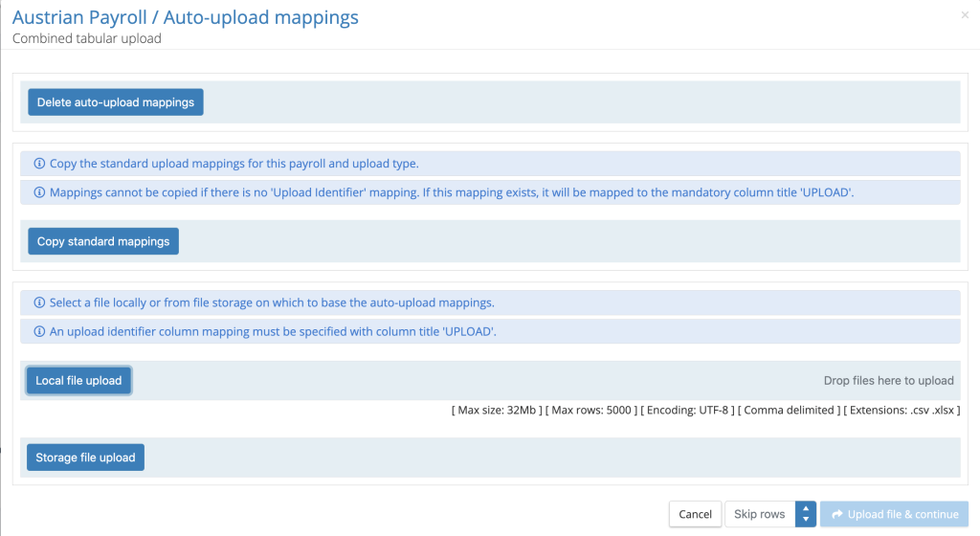This screenshot has height=536, width=980.
Task: Click the 'Austrian Payroll / Auto-upload mappings' title
Action: click(186, 17)
